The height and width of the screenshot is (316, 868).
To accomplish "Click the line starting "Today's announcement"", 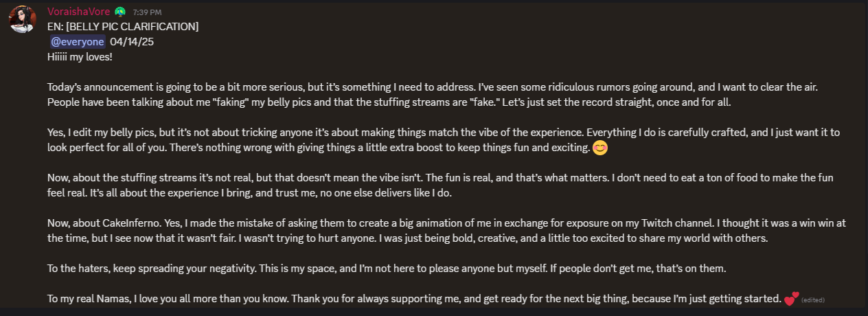I will click(433, 87).
